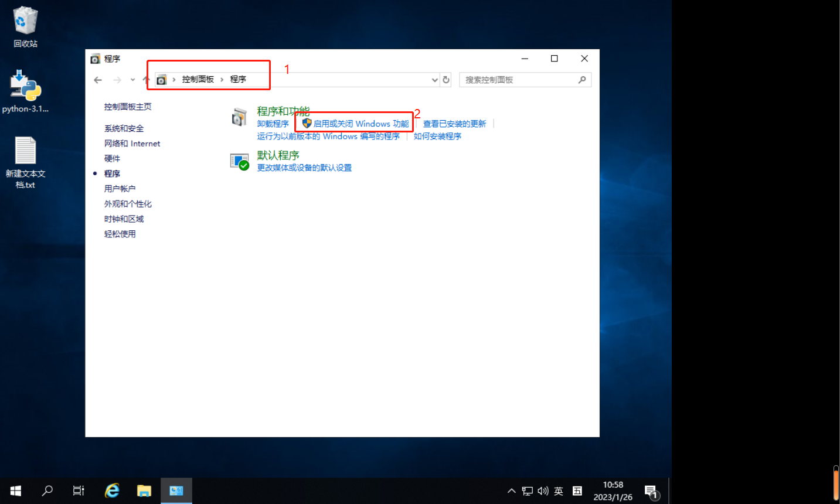Switch input language indicator 英
Viewport: 840px width, 504px height.
(559, 491)
